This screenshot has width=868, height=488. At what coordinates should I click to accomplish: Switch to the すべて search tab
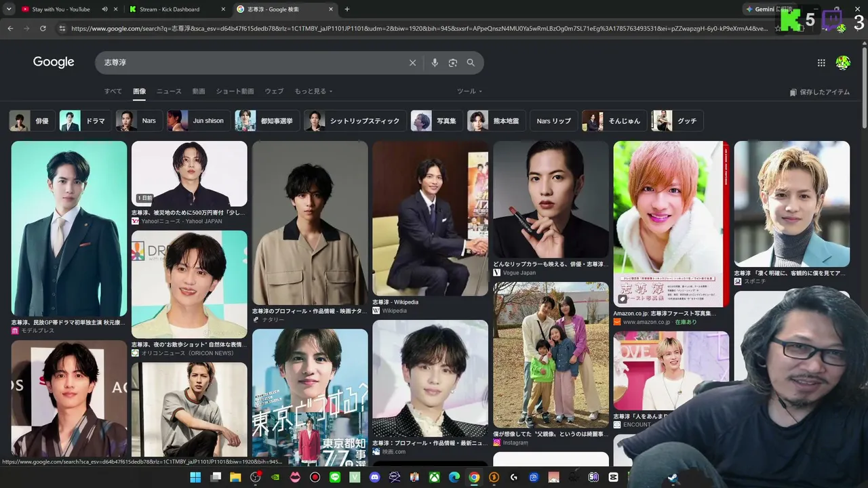pyautogui.click(x=113, y=91)
